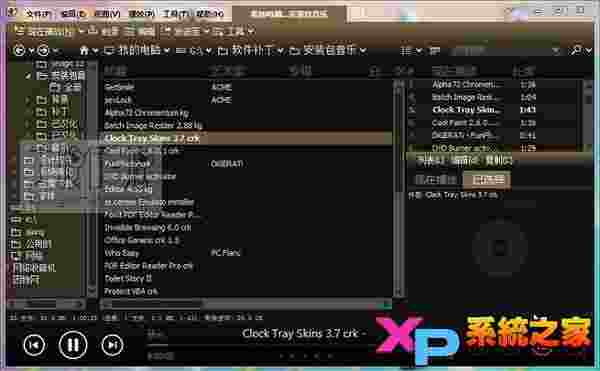Click the back navigation arrow icon
This screenshot has width=600, height=371.
[x=19, y=50]
